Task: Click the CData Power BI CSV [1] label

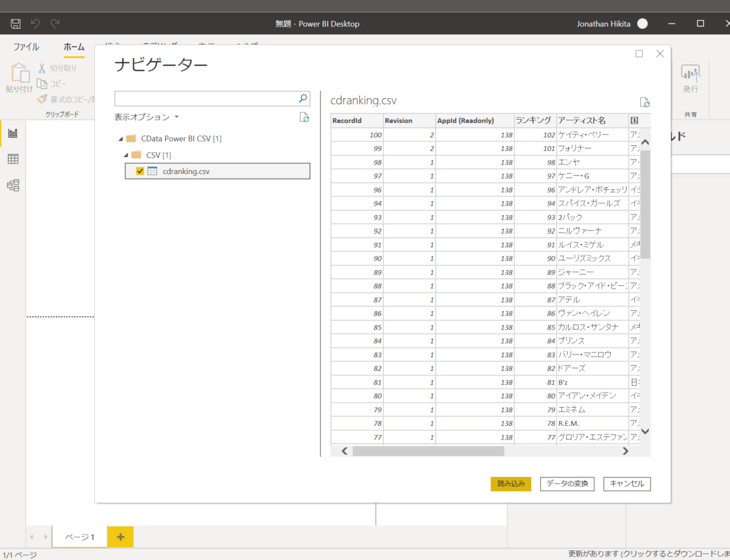Action: [x=181, y=139]
